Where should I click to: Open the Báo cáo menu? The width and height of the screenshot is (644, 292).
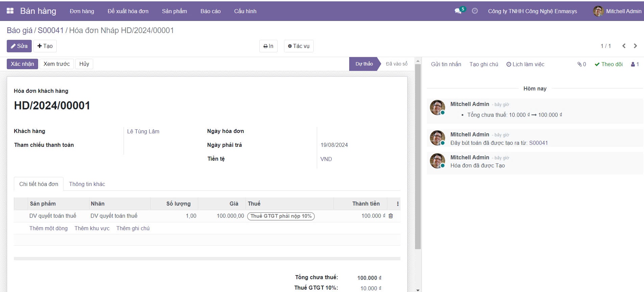(x=210, y=11)
